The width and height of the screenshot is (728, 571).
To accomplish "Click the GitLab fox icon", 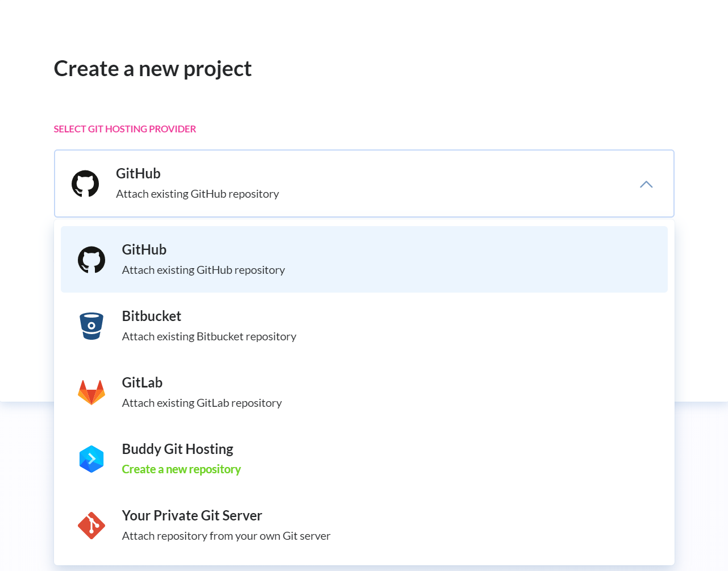I will coord(91,393).
